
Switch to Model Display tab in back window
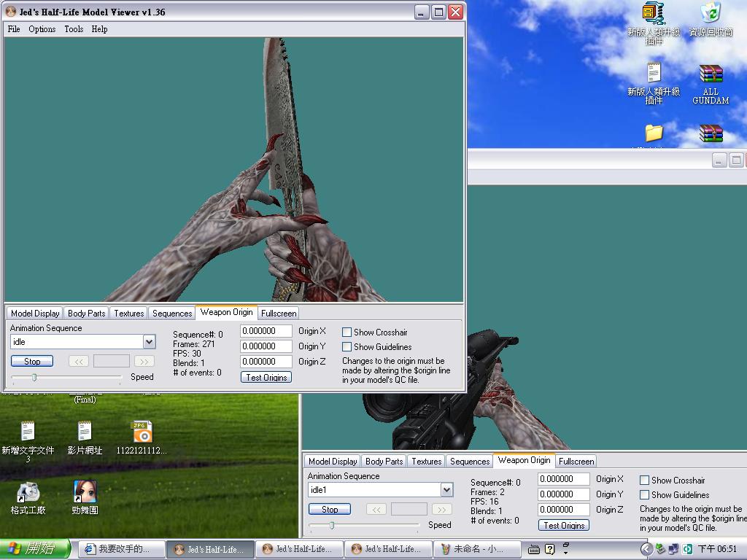[333, 462]
